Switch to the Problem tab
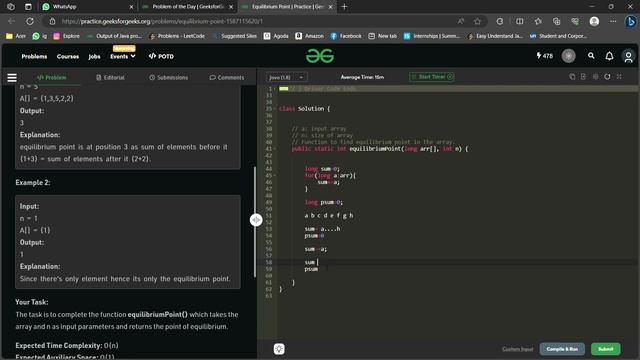 click(x=51, y=78)
